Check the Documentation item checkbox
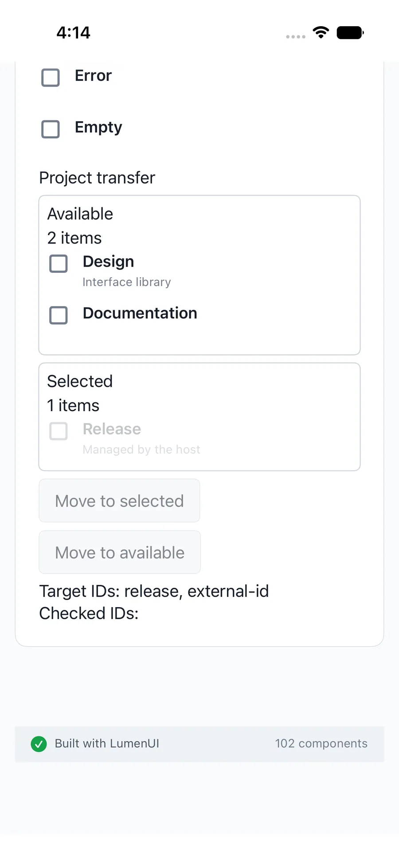Image resolution: width=399 pixels, height=868 pixels. pyautogui.click(x=59, y=315)
